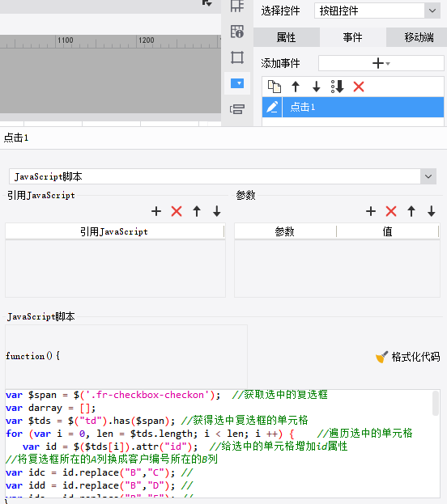
Task: Delete the 点击1 event with red X
Action: coord(359,87)
